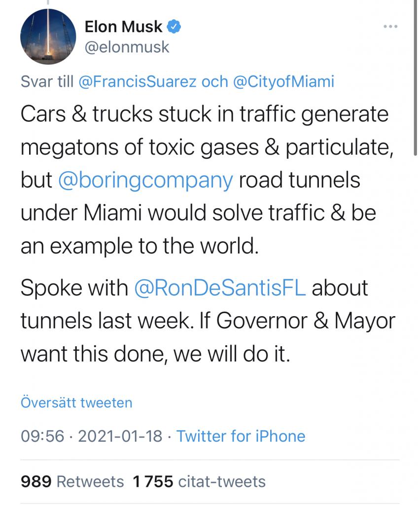The height and width of the screenshot is (505, 420).
Task: Click the vertical scrollbar on the right edge
Action: coord(415,77)
